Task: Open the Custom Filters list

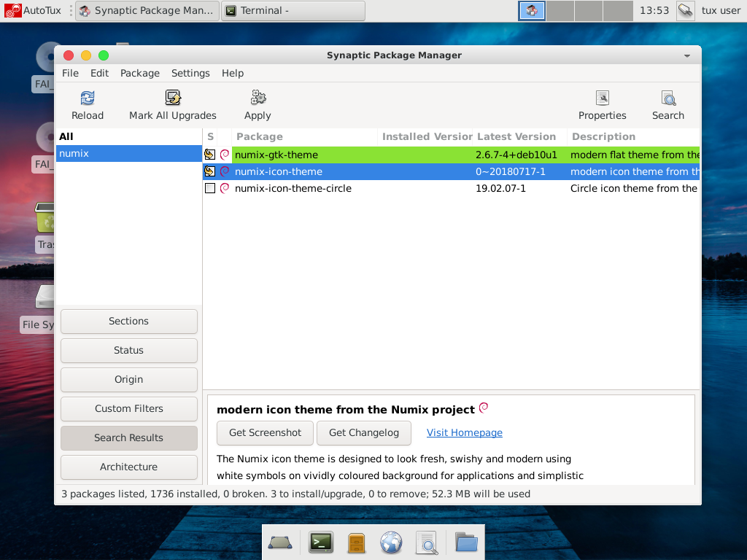Action: tap(128, 408)
